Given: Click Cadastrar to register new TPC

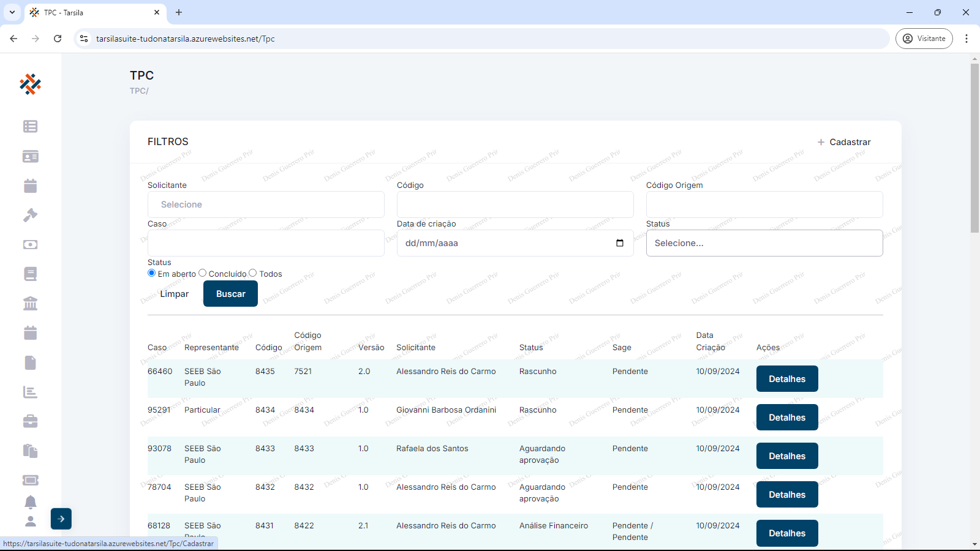Looking at the screenshot, I should tap(843, 142).
